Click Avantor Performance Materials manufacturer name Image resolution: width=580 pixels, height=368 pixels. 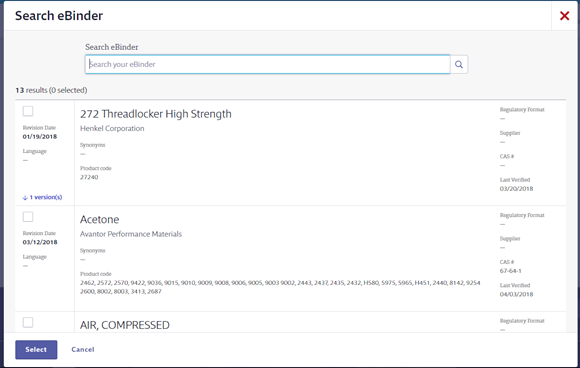point(131,234)
